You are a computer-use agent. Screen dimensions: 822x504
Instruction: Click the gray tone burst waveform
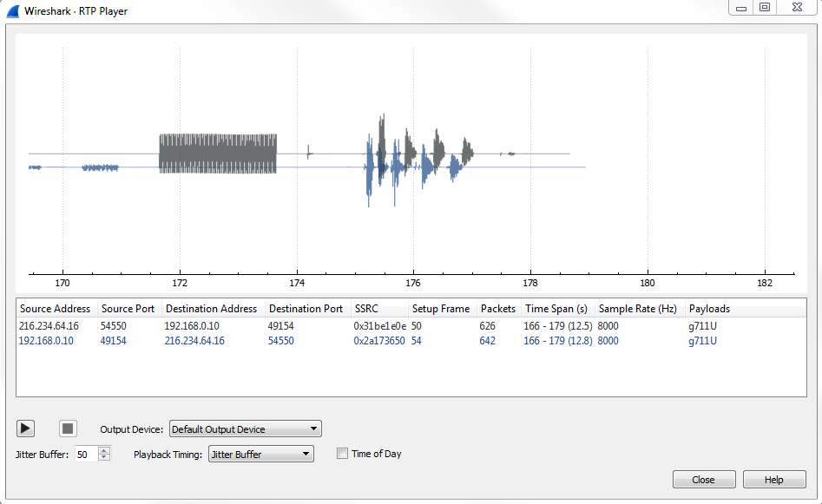point(217,153)
